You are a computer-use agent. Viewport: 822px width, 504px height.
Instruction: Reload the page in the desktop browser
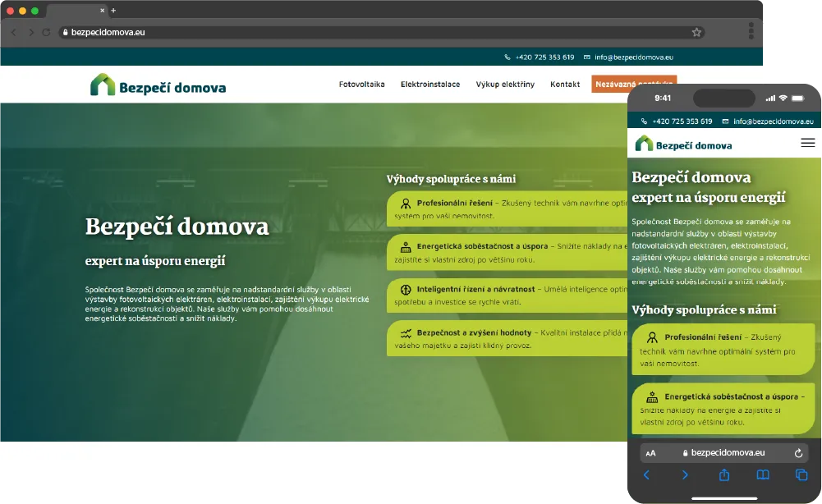(47, 32)
